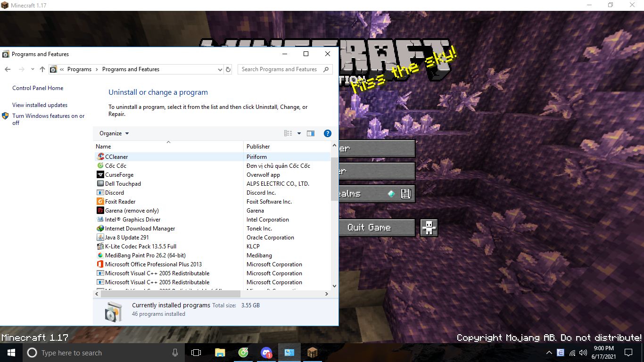Viewport: 644px width, 362px height.
Task: Select the Microsoft Office Professional Plus icon
Action: pyautogui.click(x=100, y=264)
